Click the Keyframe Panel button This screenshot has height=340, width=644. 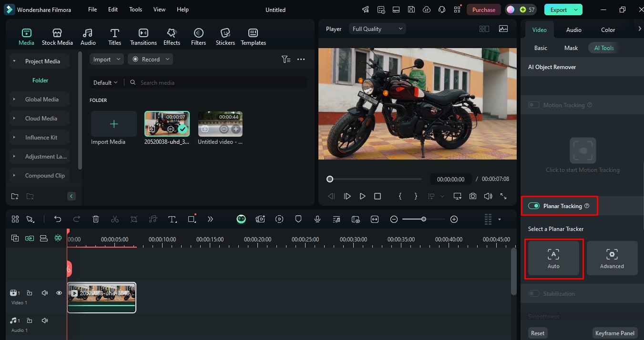615,333
